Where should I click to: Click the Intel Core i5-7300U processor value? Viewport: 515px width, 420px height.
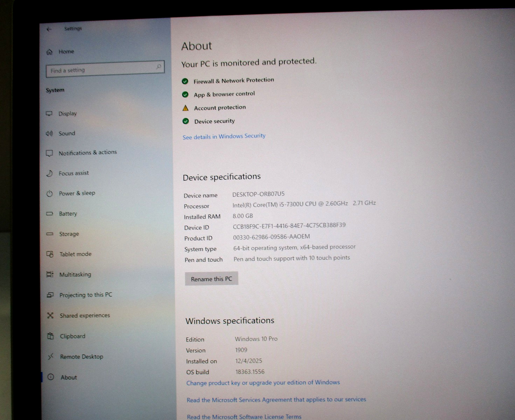pyautogui.click(x=304, y=204)
